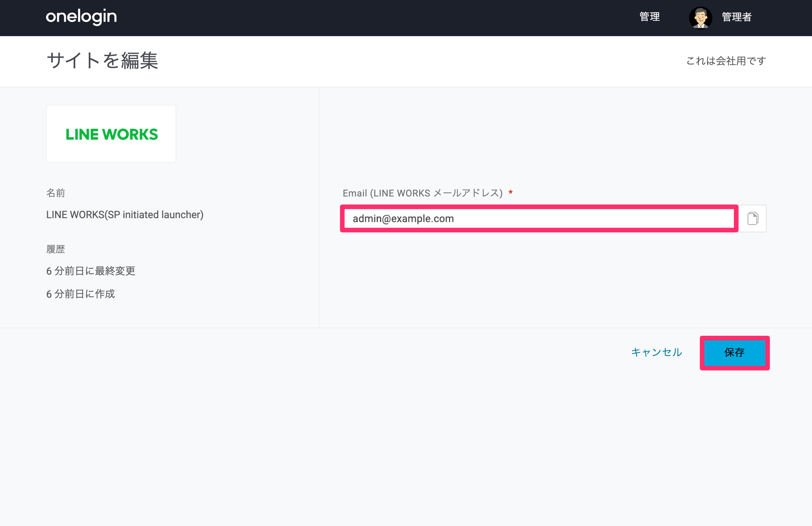Click the Email (LINE WORKS メールアドレス) label
The image size is (812, 526).
tap(422, 193)
